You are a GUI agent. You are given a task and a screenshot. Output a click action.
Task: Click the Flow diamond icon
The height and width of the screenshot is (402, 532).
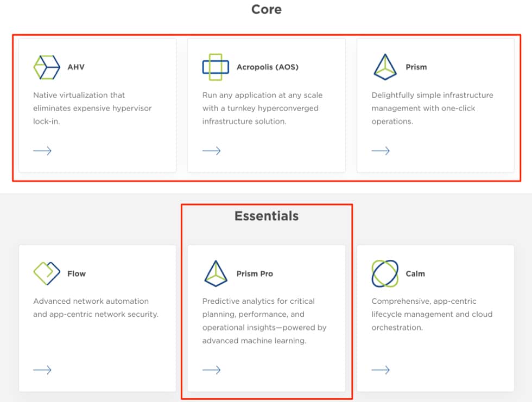[47, 273]
